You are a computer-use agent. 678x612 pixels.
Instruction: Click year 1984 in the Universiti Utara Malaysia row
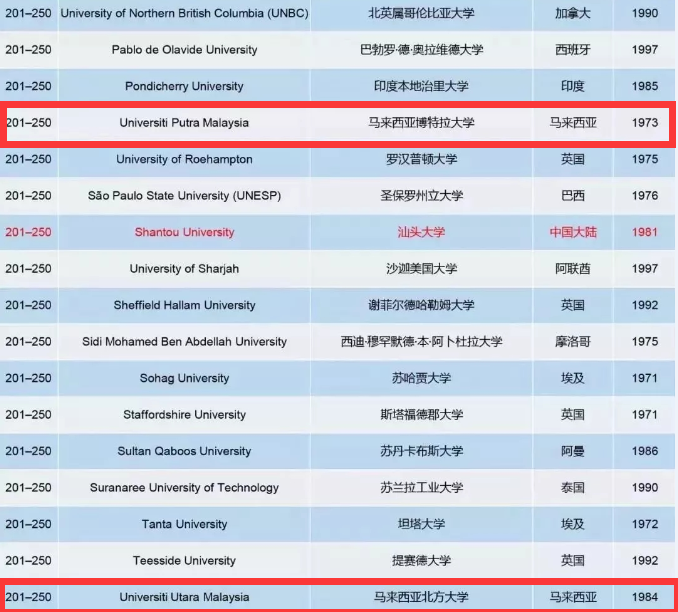(645, 597)
